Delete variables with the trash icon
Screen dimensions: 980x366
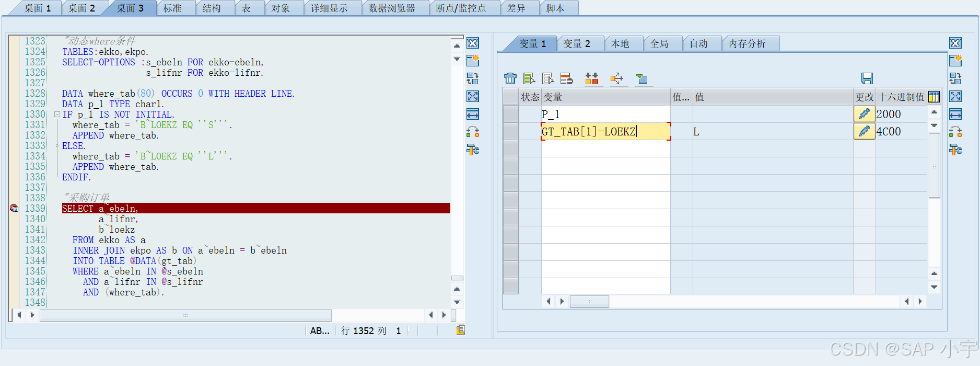[x=510, y=78]
